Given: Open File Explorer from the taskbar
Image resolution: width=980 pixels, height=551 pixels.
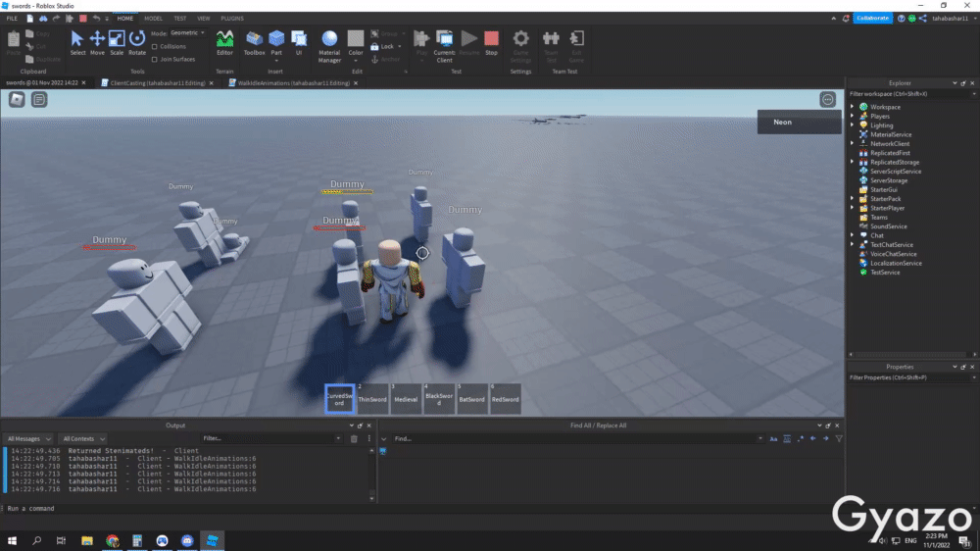Looking at the screenshot, I should [x=87, y=540].
